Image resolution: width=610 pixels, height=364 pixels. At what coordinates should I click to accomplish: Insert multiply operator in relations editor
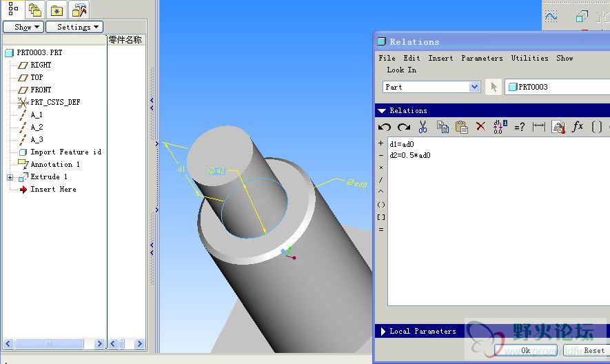pyautogui.click(x=381, y=168)
